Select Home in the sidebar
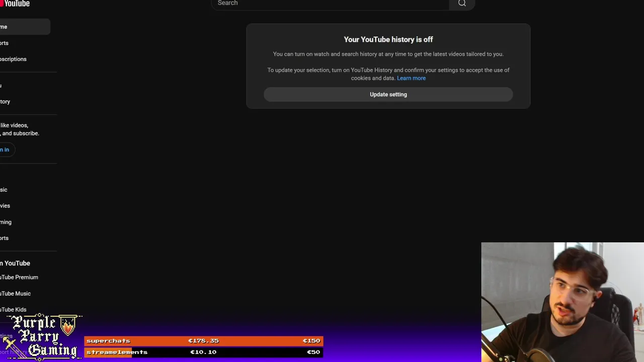Screen dimensions: 644x362 [25, 27]
